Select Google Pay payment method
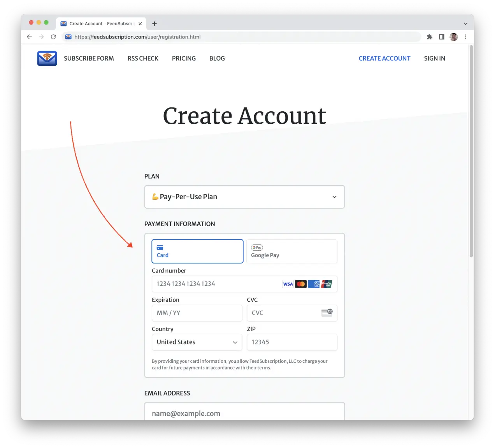The width and height of the screenshot is (495, 448). click(291, 251)
